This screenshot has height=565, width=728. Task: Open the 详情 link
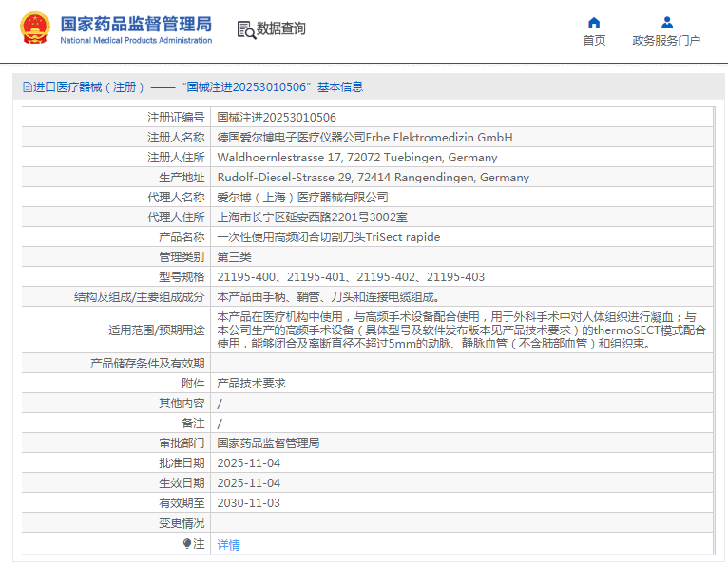[x=228, y=545]
